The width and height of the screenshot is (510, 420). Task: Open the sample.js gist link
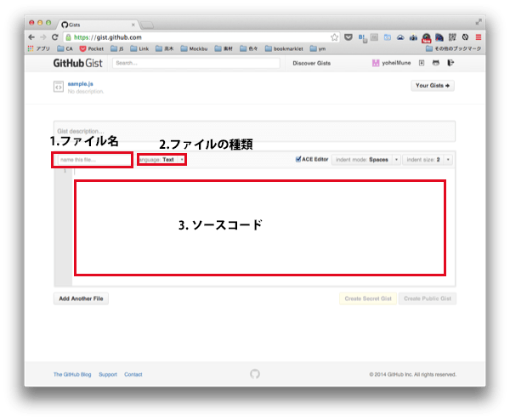click(81, 84)
